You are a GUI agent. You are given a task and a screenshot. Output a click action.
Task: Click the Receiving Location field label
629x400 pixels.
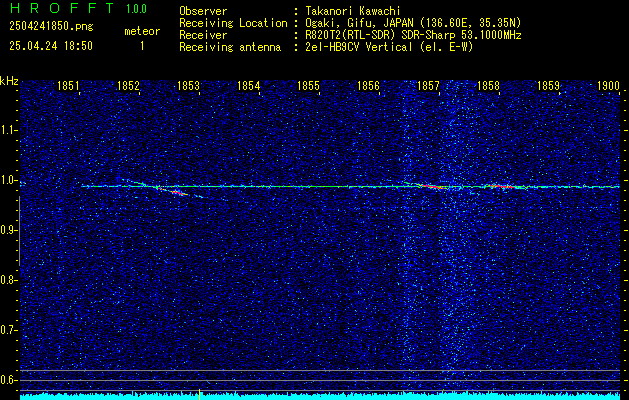tap(233, 23)
